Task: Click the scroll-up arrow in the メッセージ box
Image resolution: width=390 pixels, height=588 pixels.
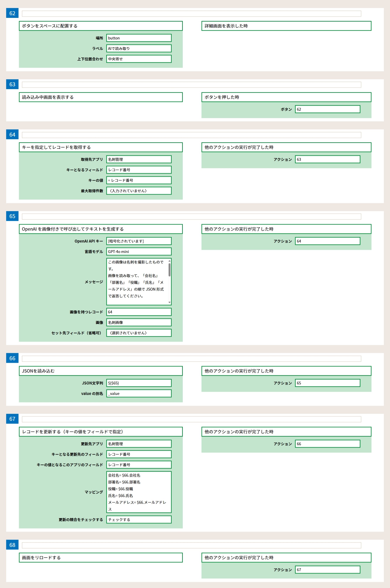Action: [x=169, y=261]
